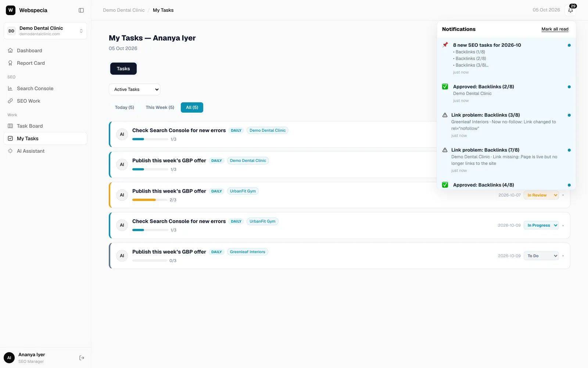The width and height of the screenshot is (588, 368).
Task: Click the green check icon on Approved: Backlinks (2/8)
Action: pyautogui.click(x=445, y=86)
